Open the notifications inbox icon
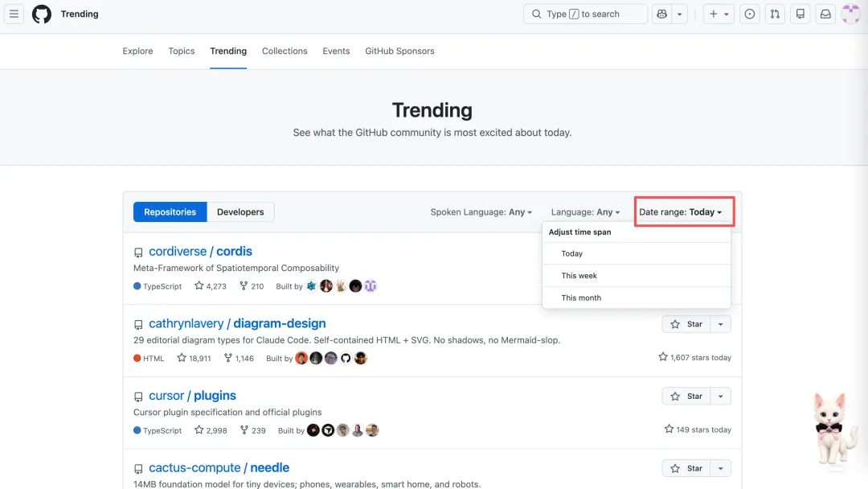Viewport: 868px width, 489px height. (825, 14)
